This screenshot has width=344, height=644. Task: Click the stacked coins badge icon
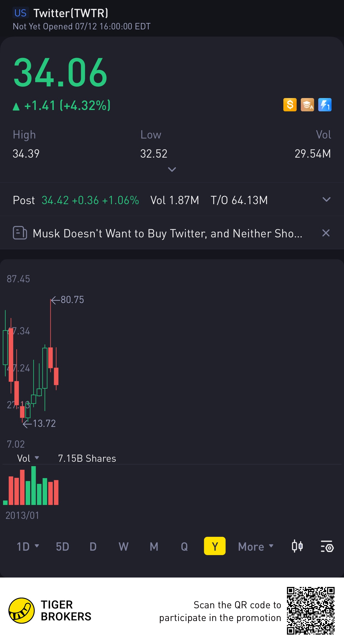307,105
